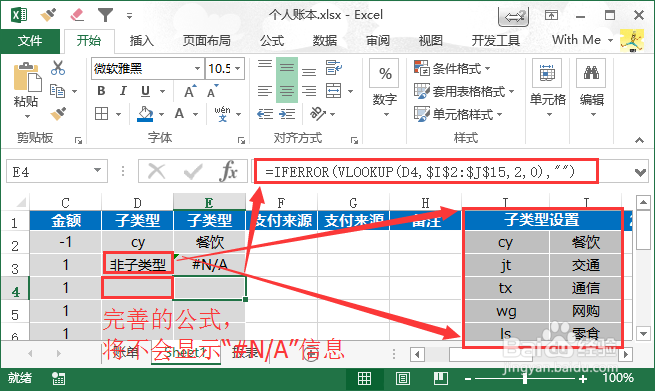
Task: Click the wén phonetic guide icon
Action: pos(222,114)
